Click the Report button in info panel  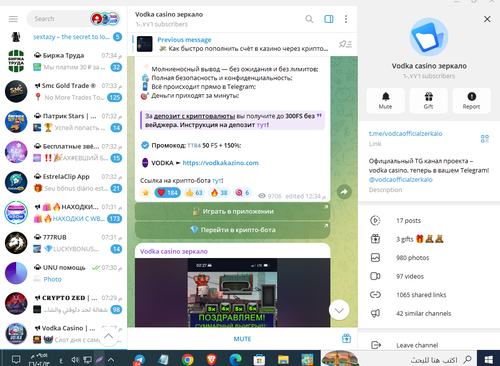(471, 100)
